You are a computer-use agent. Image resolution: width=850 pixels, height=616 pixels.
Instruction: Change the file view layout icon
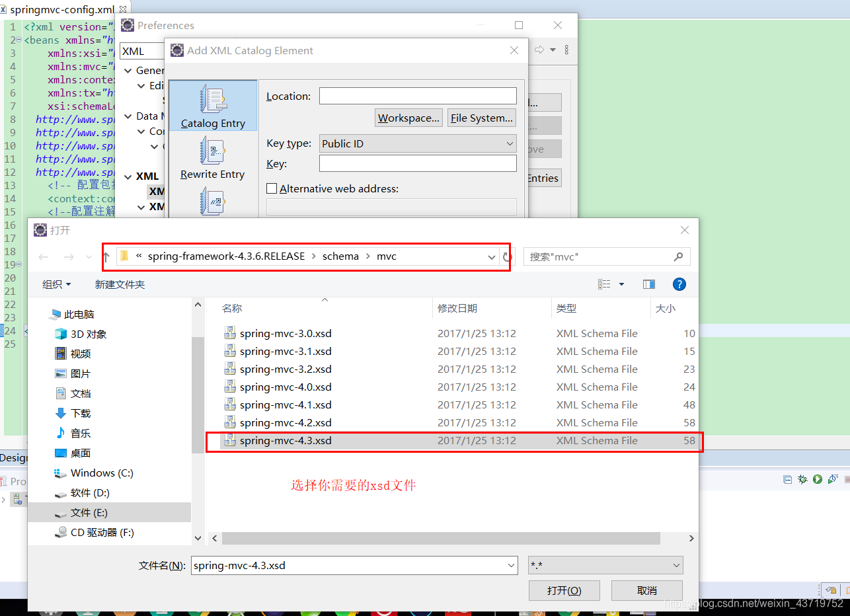coord(604,284)
